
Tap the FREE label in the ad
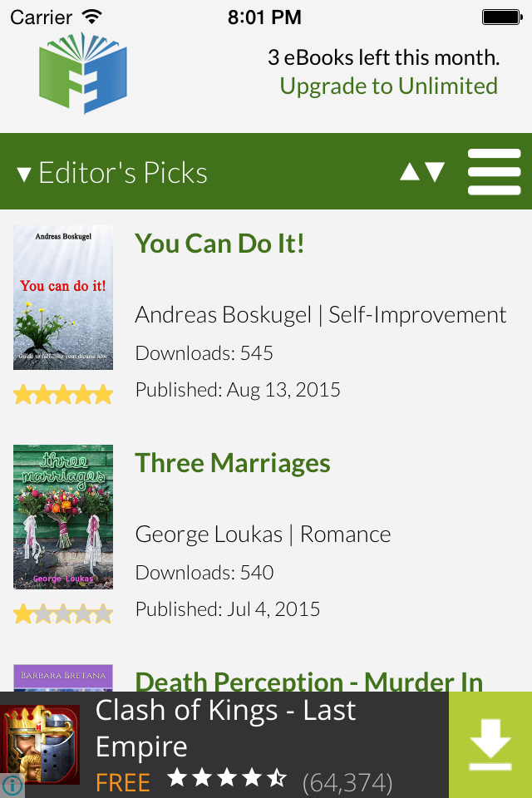[x=123, y=782]
